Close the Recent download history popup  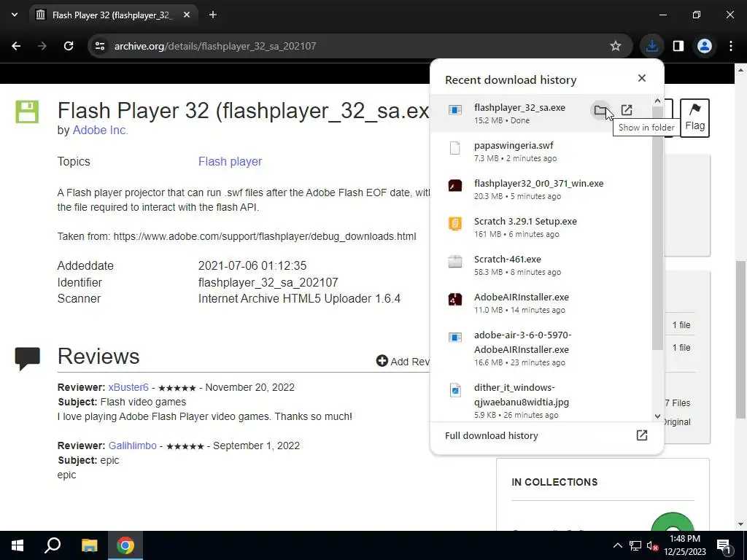point(642,78)
